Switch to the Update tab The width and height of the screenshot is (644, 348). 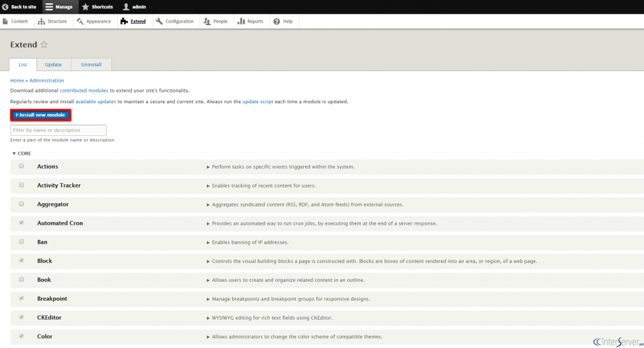(x=53, y=65)
